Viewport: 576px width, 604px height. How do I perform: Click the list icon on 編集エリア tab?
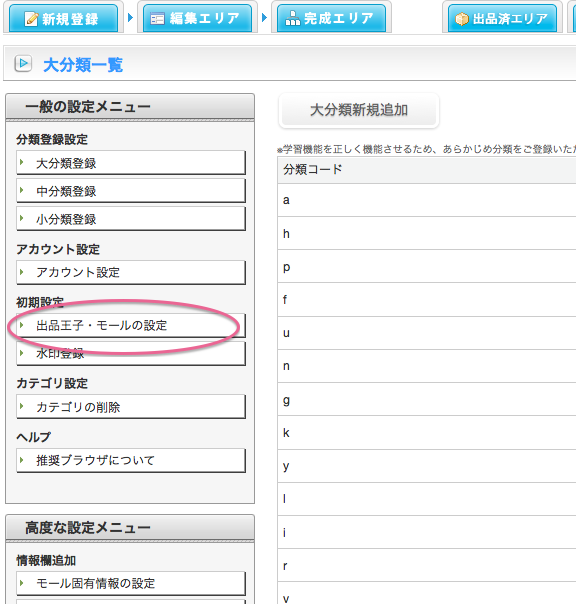(x=157, y=18)
